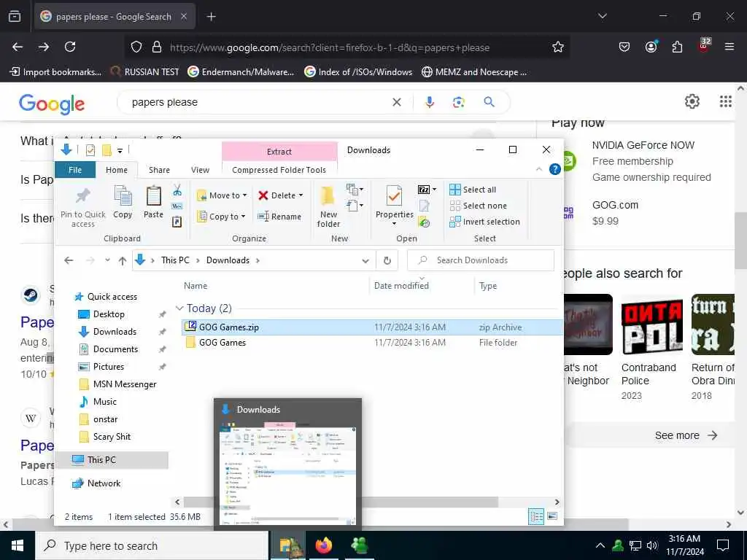Sort by Date modified column
Screen dimensions: 747x560
[x=401, y=286]
